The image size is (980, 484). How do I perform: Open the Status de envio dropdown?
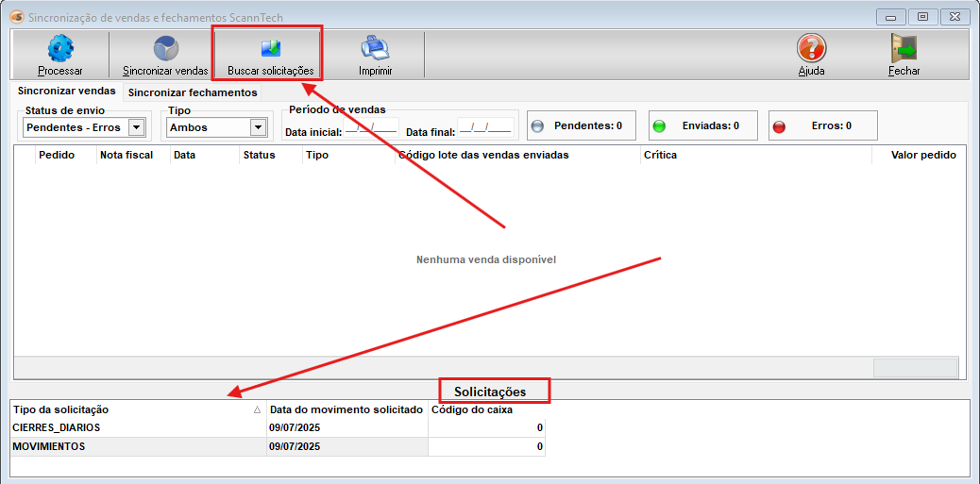pyautogui.click(x=136, y=127)
